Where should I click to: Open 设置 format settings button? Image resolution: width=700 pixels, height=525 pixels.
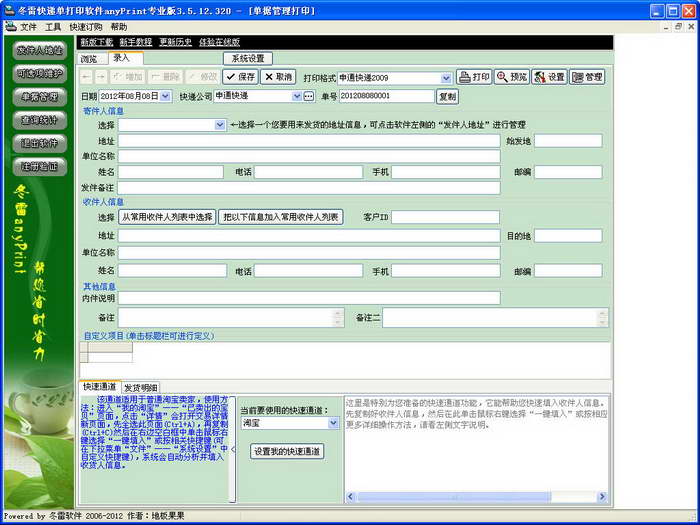[x=549, y=77]
